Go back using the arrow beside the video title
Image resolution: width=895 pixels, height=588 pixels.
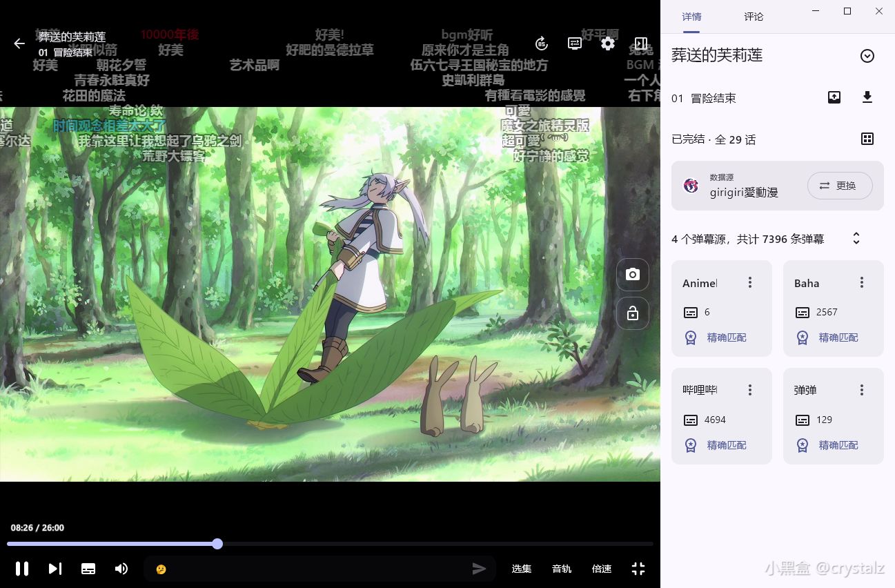[x=19, y=43]
